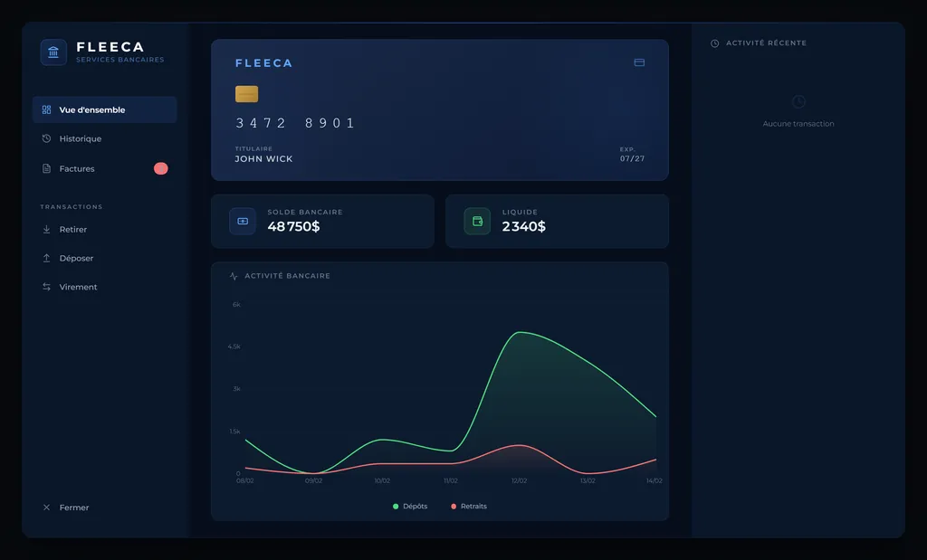Click the Historique clock icon
This screenshot has height=560, width=927.
point(47,138)
